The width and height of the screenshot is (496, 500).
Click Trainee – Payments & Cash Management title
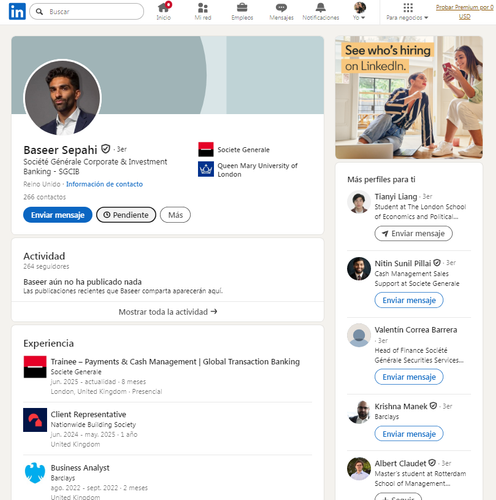[x=175, y=362]
